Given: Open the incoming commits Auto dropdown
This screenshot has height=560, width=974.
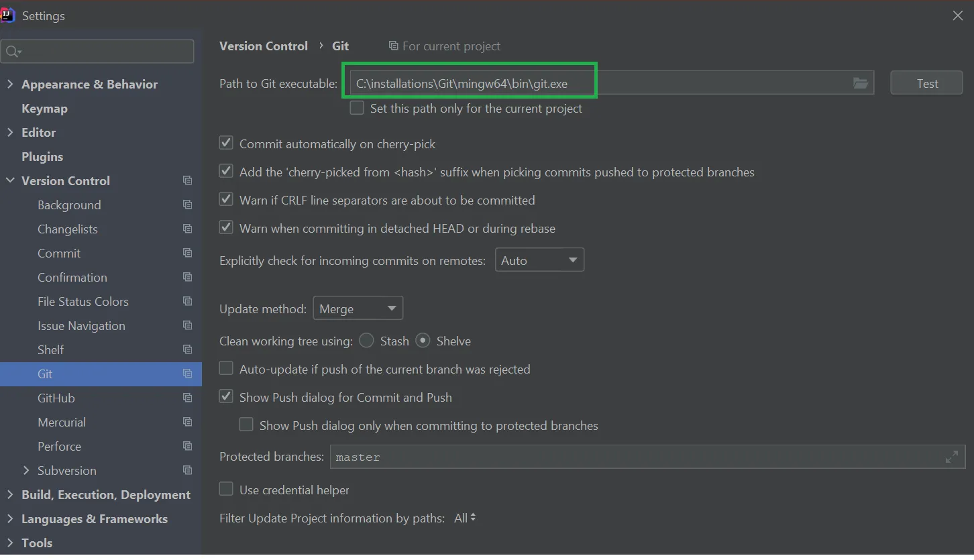Looking at the screenshot, I should (x=539, y=260).
